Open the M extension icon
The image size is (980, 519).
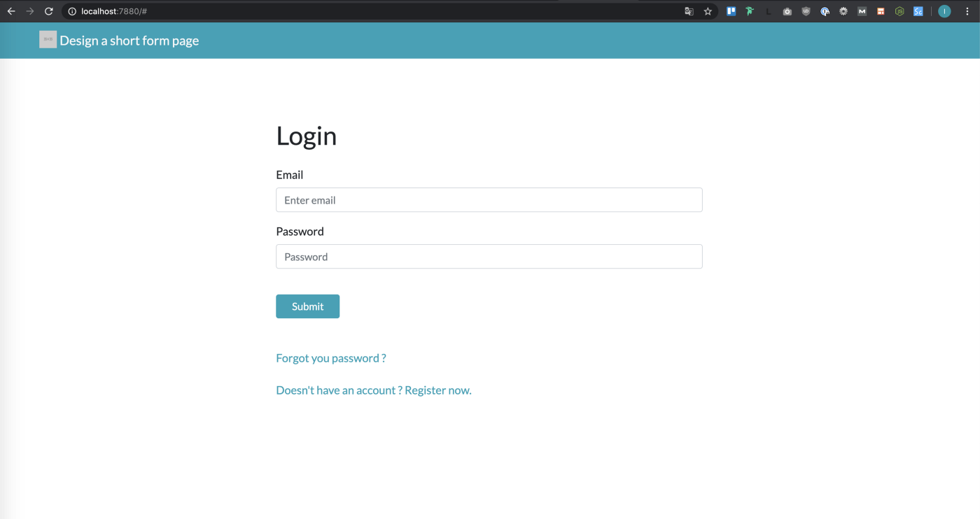pyautogui.click(x=862, y=11)
